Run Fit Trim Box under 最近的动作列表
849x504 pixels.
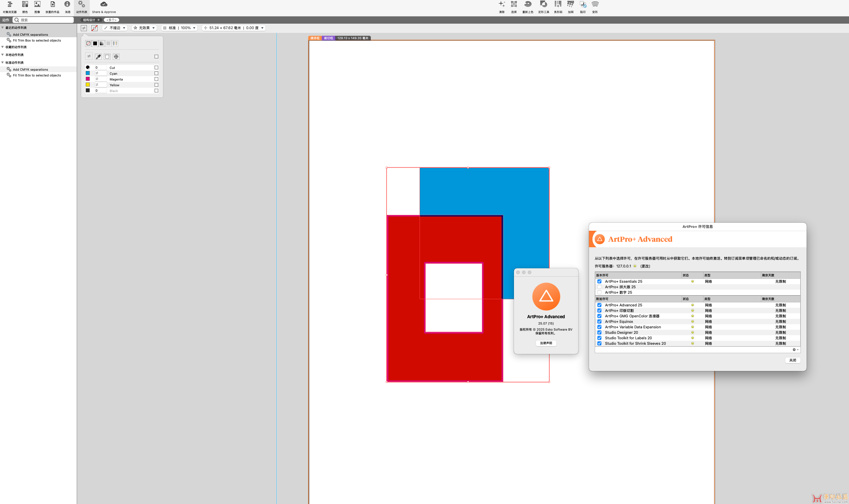37,40
